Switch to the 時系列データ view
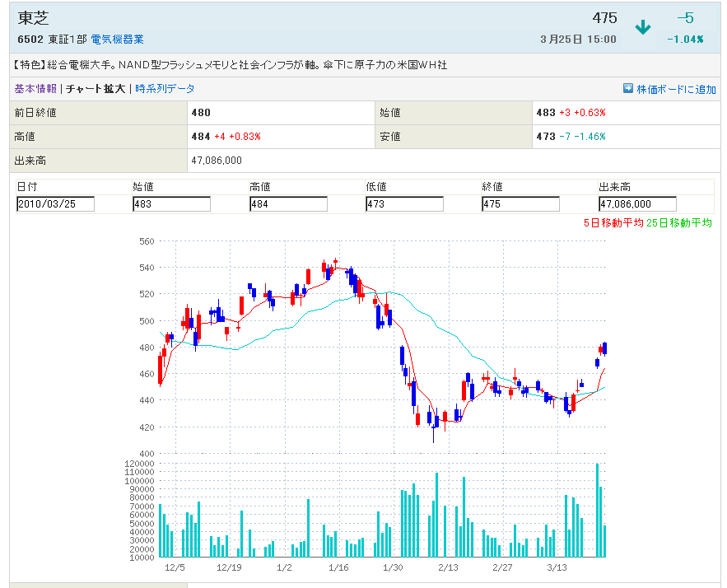This screenshot has height=588, width=727. (165, 89)
